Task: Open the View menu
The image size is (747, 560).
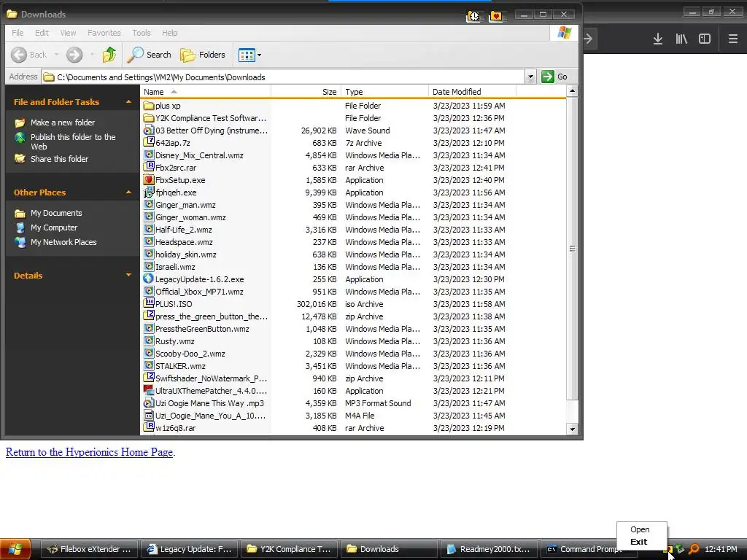Action: 68,33
